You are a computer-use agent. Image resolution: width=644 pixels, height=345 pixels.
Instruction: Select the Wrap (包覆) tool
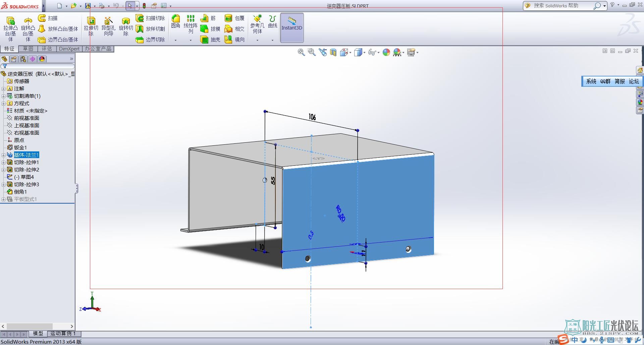click(x=234, y=18)
